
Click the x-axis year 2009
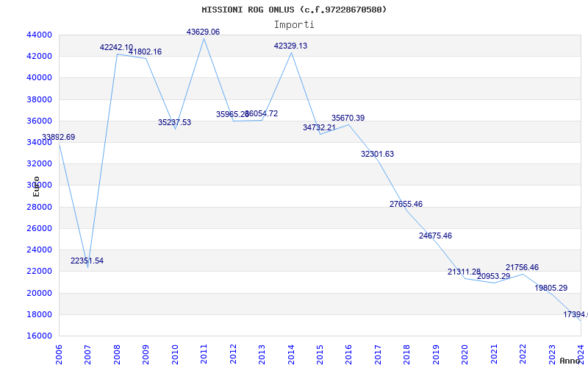pyautogui.click(x=146, y=355)
